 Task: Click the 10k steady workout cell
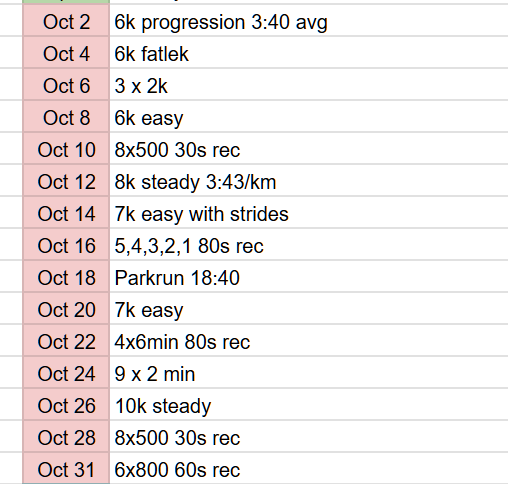click(309, 404)
